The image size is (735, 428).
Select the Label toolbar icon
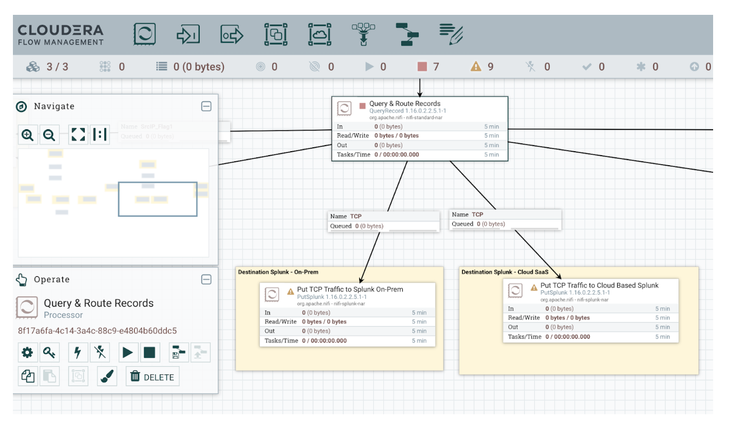pyautogui.click(x=451, y=34)
